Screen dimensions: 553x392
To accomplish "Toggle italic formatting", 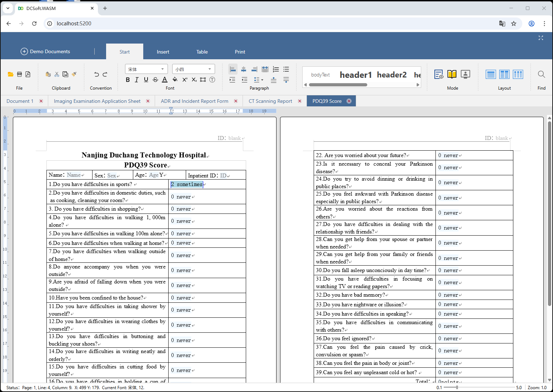I will click(136, 80).
